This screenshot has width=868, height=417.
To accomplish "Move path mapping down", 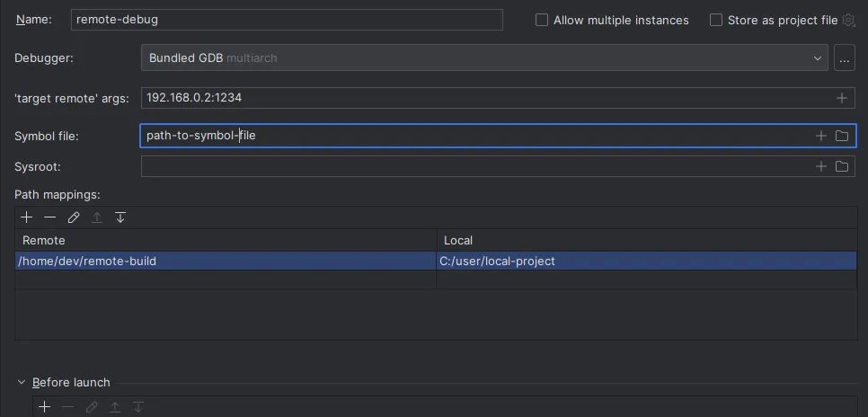I will (120, 217).
